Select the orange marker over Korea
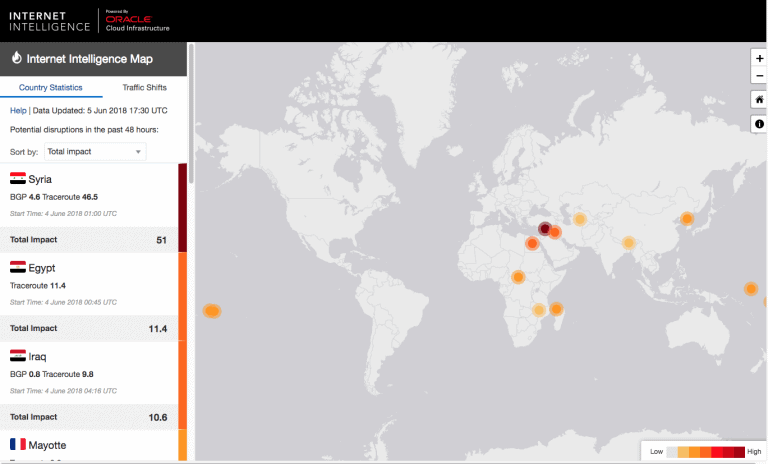The height and width of the screenshot is (464, 768). (x=687, y=219)
